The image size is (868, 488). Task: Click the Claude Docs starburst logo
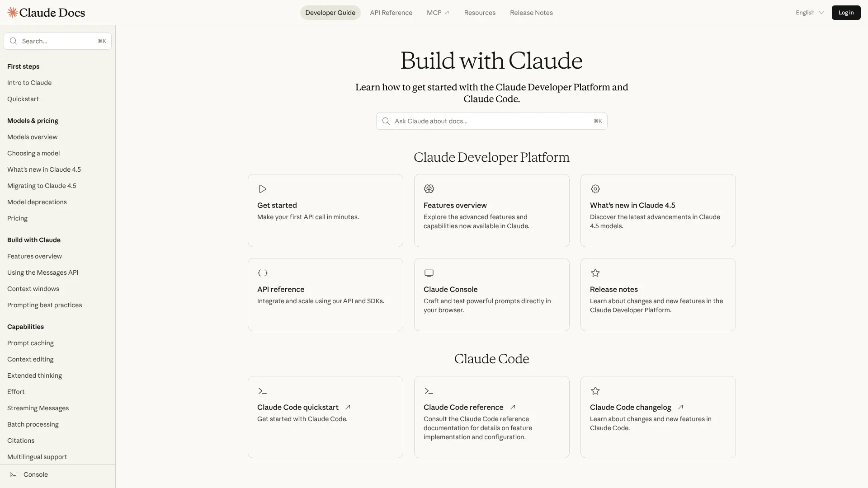point(13,13)
